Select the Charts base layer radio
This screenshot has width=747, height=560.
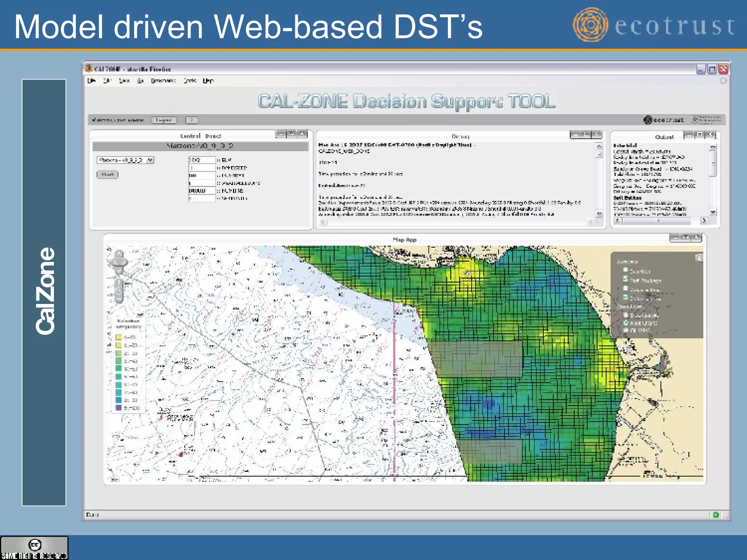click(626, 323)
